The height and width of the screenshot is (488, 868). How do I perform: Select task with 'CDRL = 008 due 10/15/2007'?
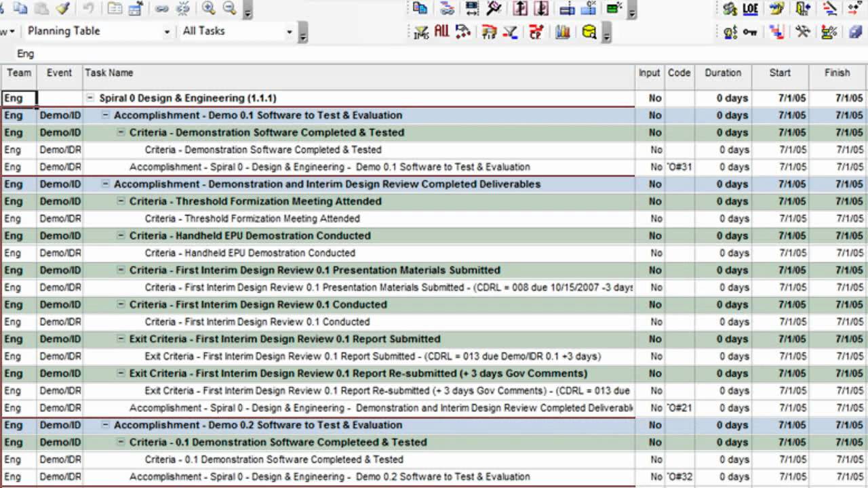(434, 287)
